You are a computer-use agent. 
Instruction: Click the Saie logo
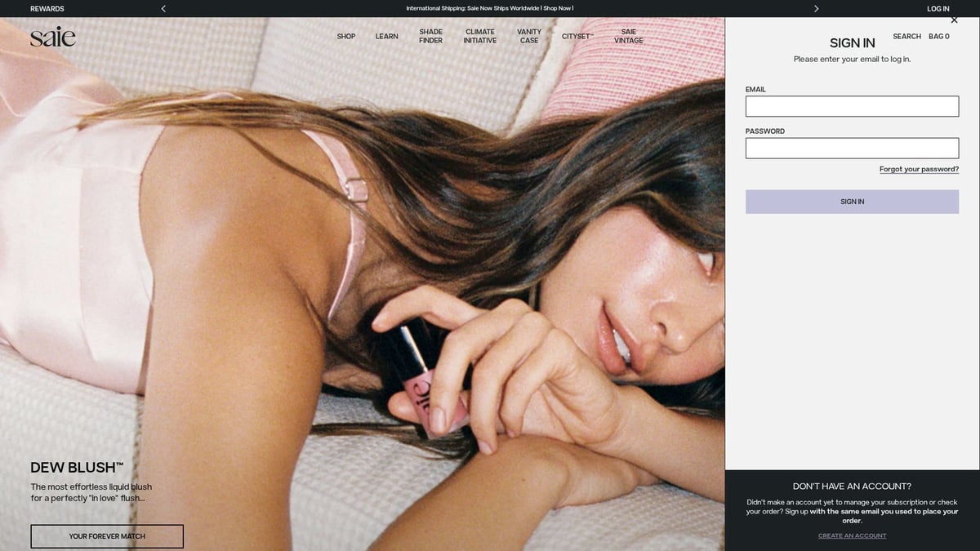pos(53,37)
